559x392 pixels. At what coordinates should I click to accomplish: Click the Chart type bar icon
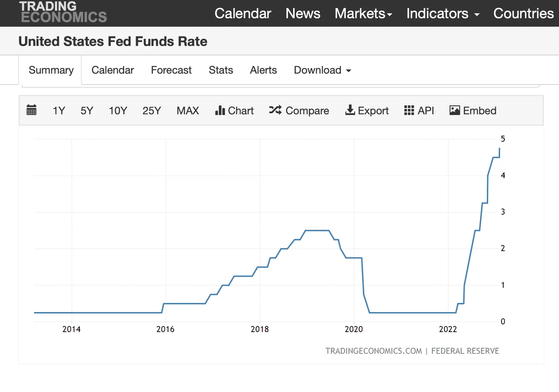220,110
